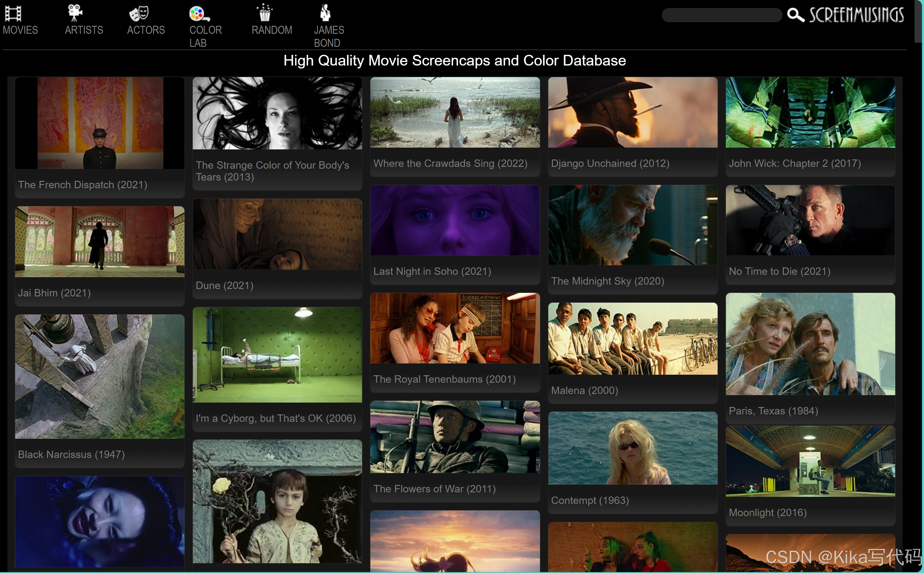Click the Black Narcissus (1947) thumbnail
This screenshot has width=924, height=573.
coord(100,376)
